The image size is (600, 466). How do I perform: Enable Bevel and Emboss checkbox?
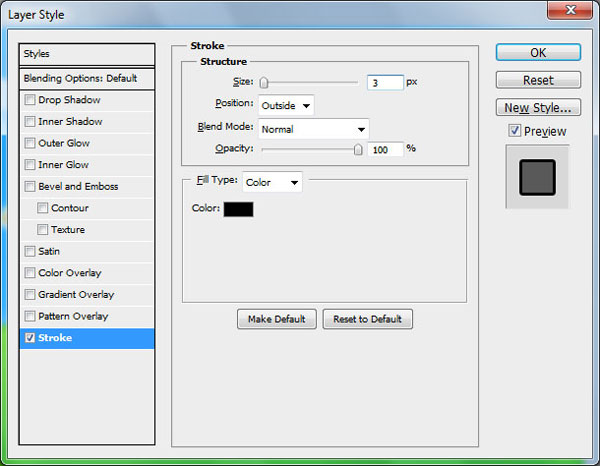[x=29, y=186]
